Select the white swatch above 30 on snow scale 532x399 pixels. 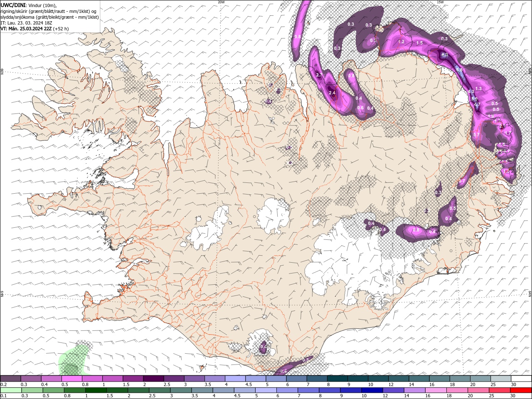tap(522, 379)
